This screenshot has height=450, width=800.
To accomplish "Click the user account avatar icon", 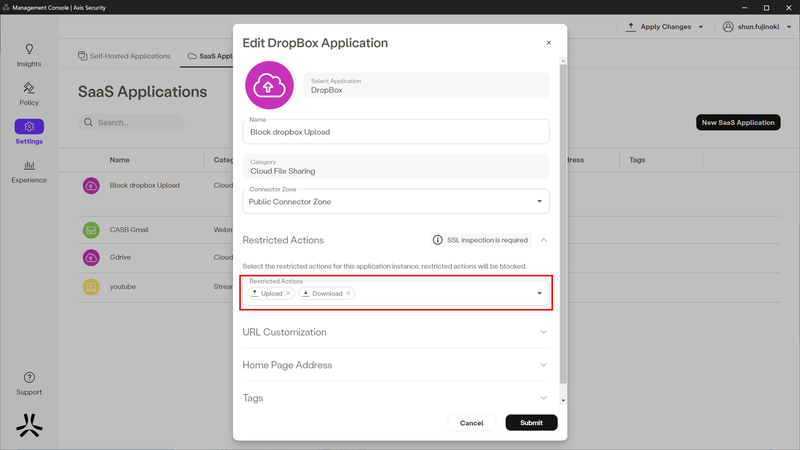I will [x=728, y=27].
